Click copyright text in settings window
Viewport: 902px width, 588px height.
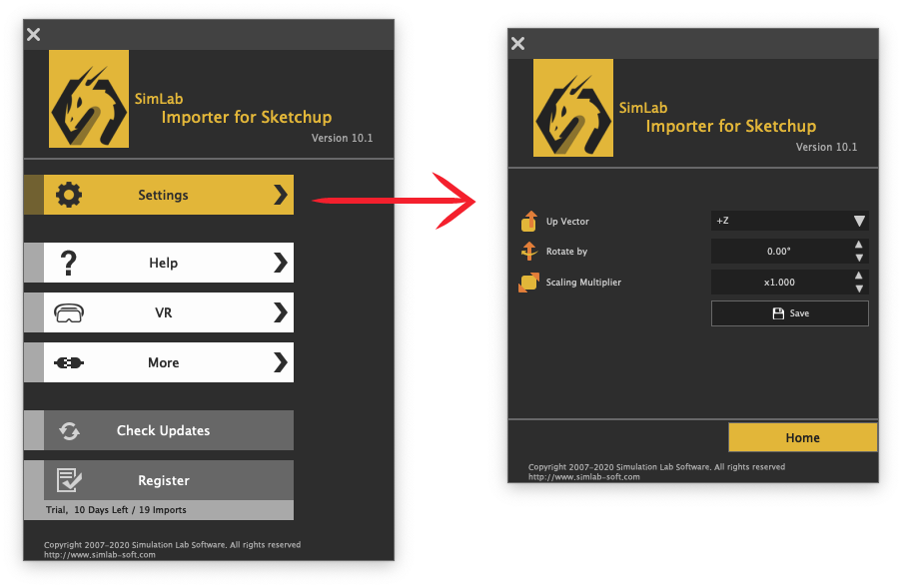point(656,467)
